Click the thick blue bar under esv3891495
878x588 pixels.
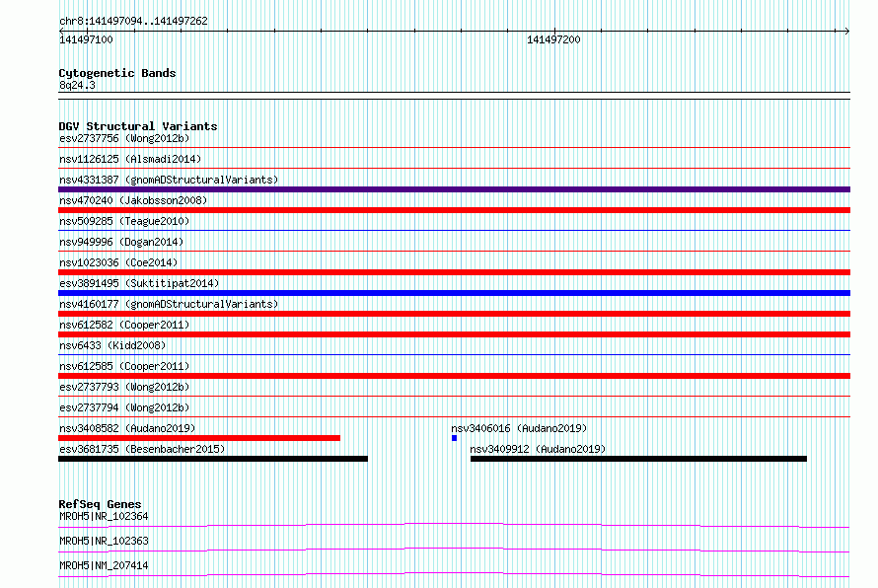click(x=454, y=293)
